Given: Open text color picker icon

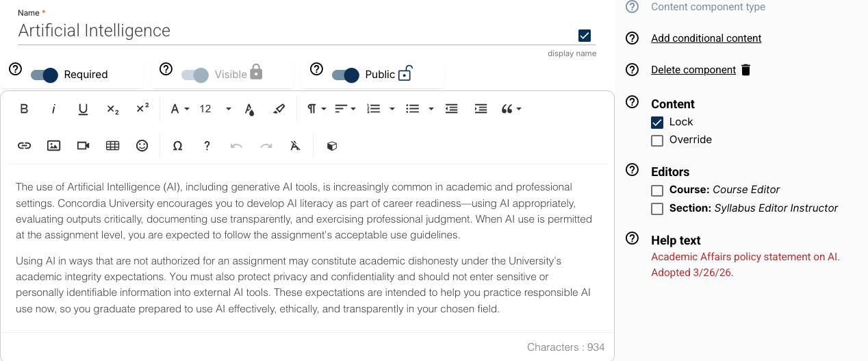Looking at the screenshot, I should 249,109.
